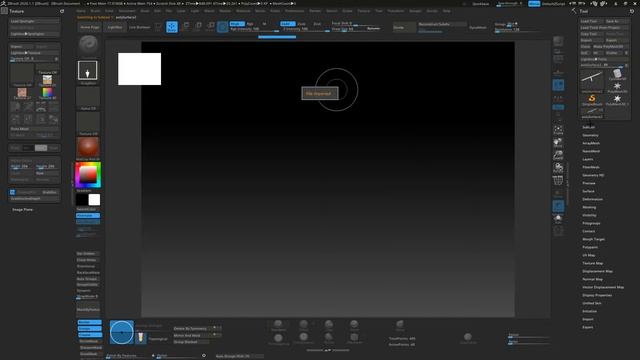Open the Document menu
640x360 pixels.
pyautogui.click(x=127, y=11)
